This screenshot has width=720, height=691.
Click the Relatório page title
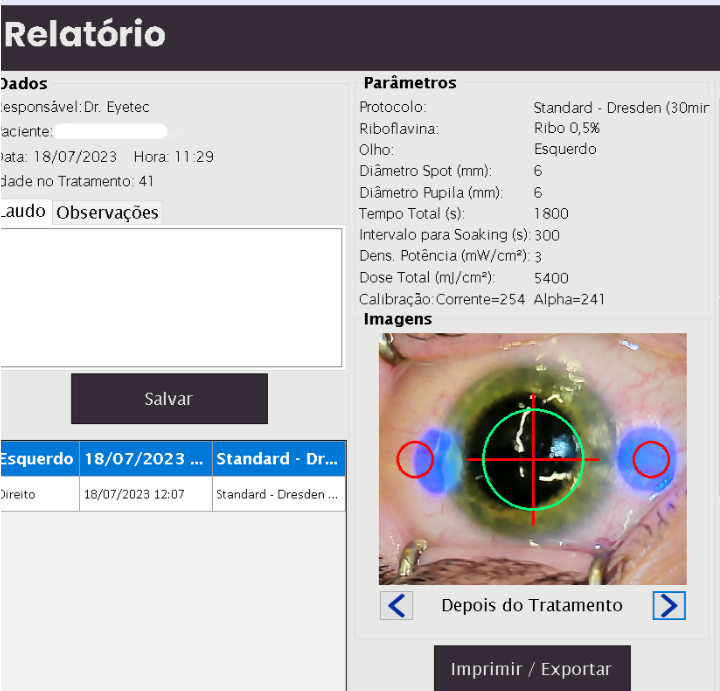click(x=85, y=34)
